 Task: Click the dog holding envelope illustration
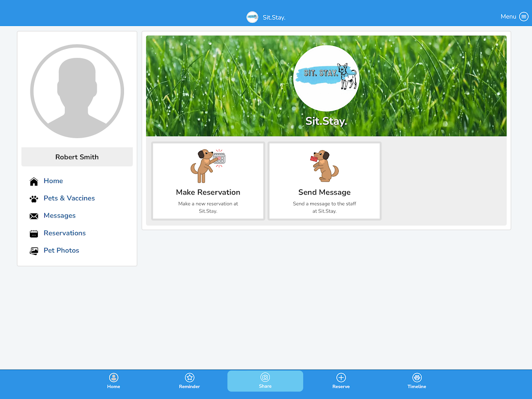(324, 166)
